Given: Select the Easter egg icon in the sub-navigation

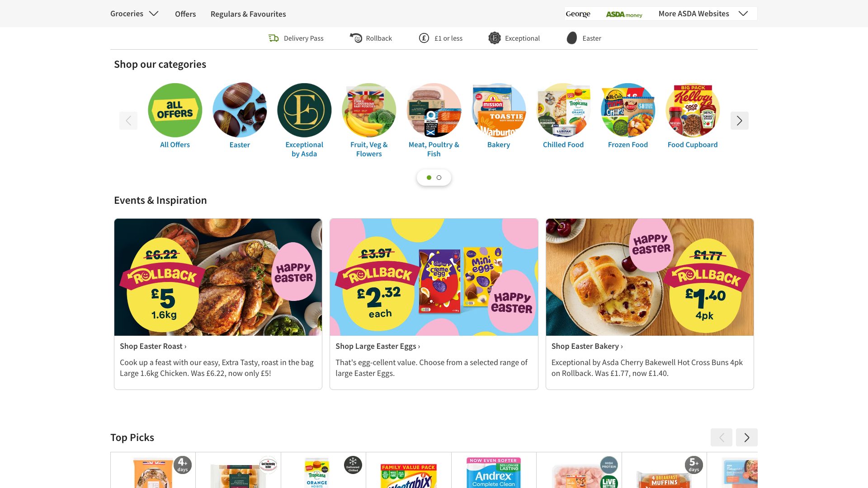Looking at the screenshot, I should [572, 38].
